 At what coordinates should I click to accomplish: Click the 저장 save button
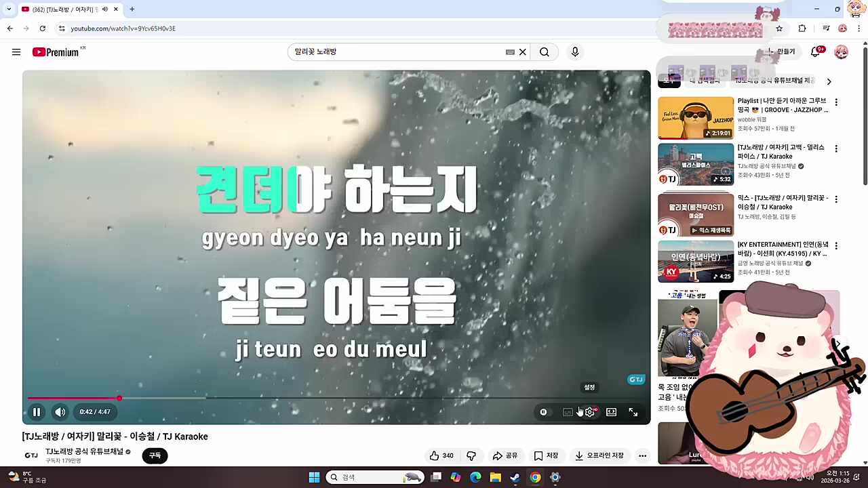547,455
